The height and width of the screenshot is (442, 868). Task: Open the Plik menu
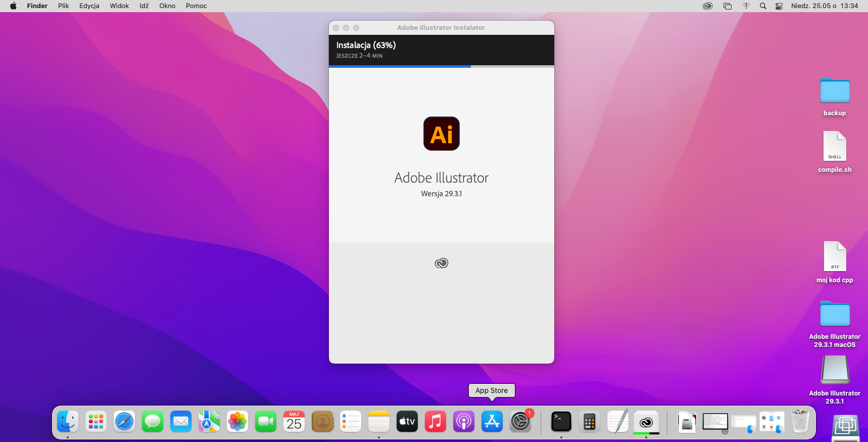coord(64,6)
